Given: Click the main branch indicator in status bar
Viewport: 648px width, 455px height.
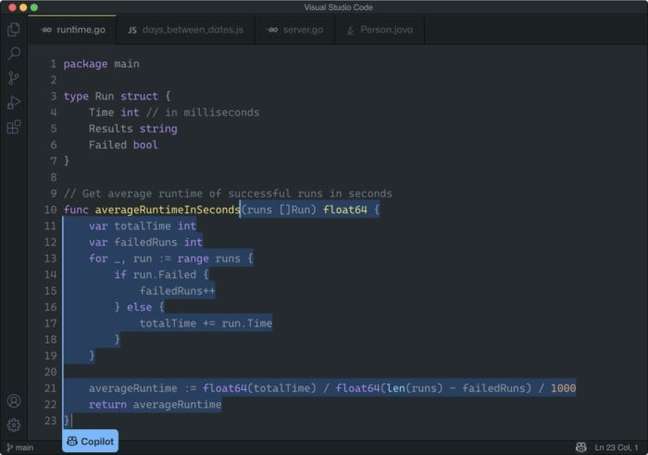Looking at the screenshot, I should point(20,448).
